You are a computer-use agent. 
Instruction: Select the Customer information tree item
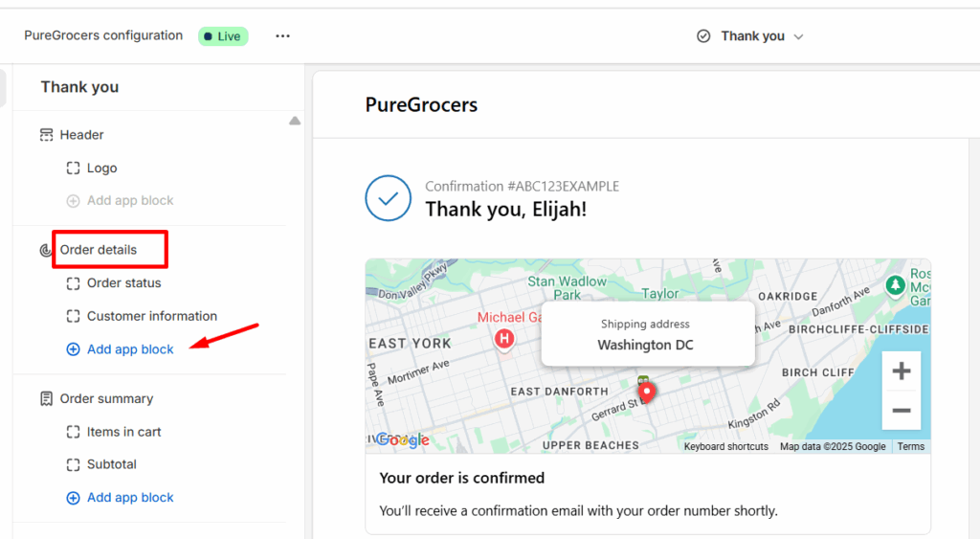click(x=151, y=316)
